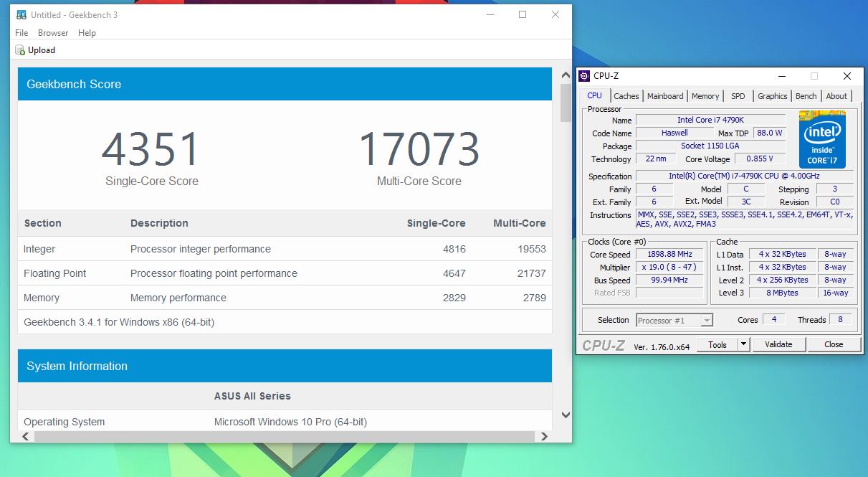Switch to the Graphics tab in CPU-Z
The image size is (868, 477).
pyautogui.click(x=772, y=96)
